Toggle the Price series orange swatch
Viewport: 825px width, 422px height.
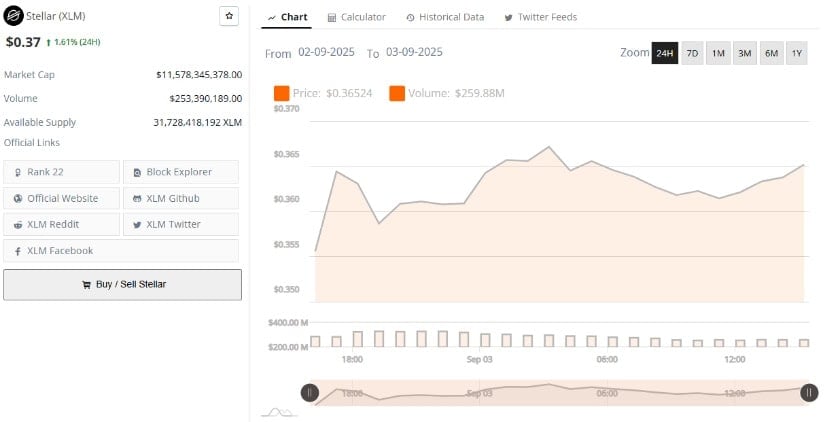(x=281, y=94)
